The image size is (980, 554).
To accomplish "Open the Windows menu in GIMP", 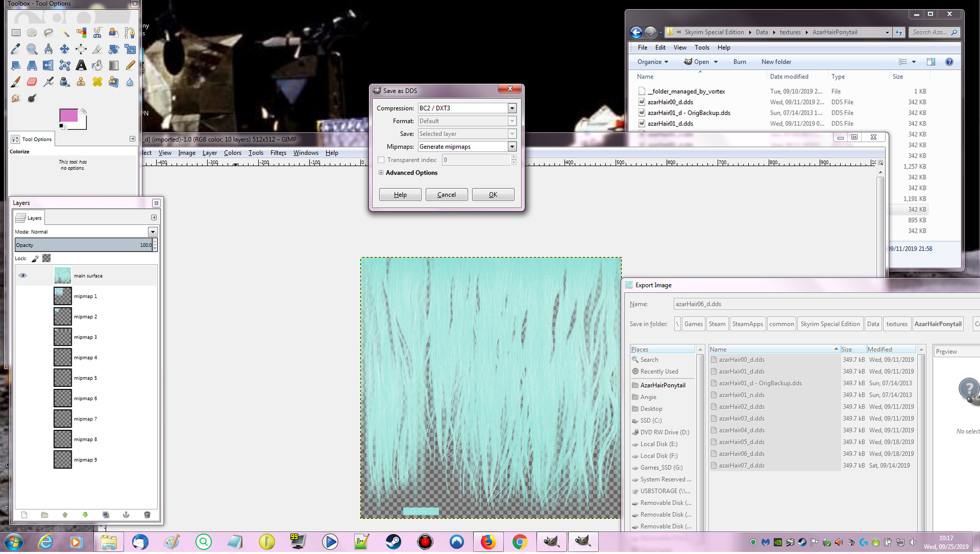I will [305, 153].
